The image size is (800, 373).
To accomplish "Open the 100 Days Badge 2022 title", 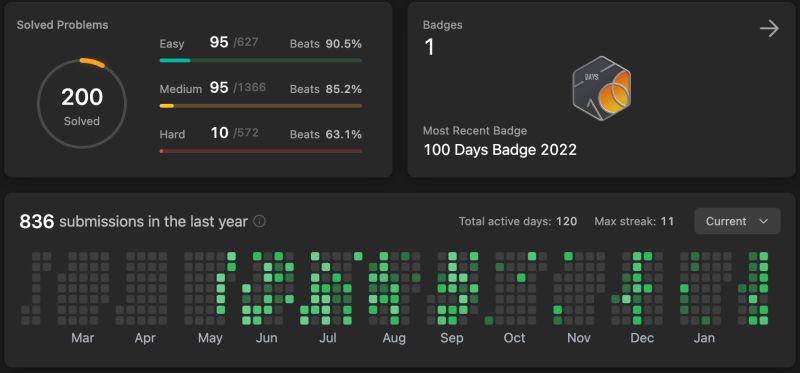I will pyautogui.click(x=500, y=150).
